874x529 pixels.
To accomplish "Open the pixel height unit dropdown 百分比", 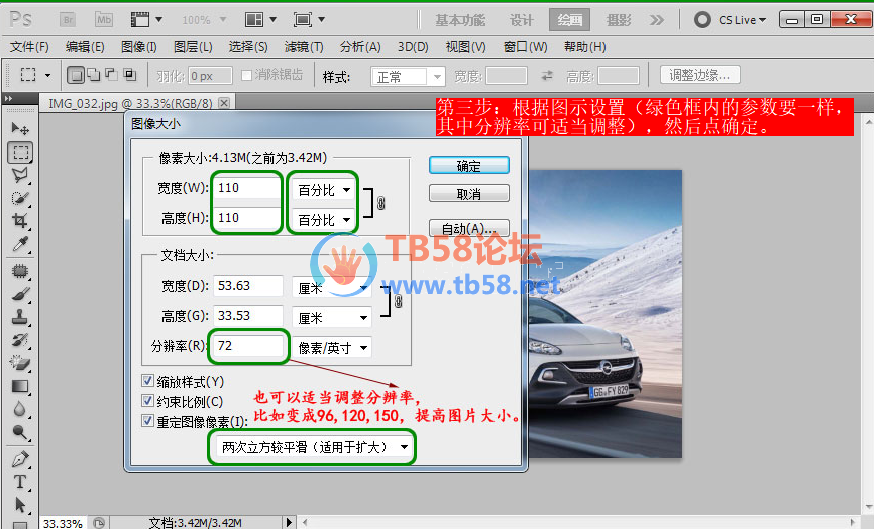I will [324, 220].
